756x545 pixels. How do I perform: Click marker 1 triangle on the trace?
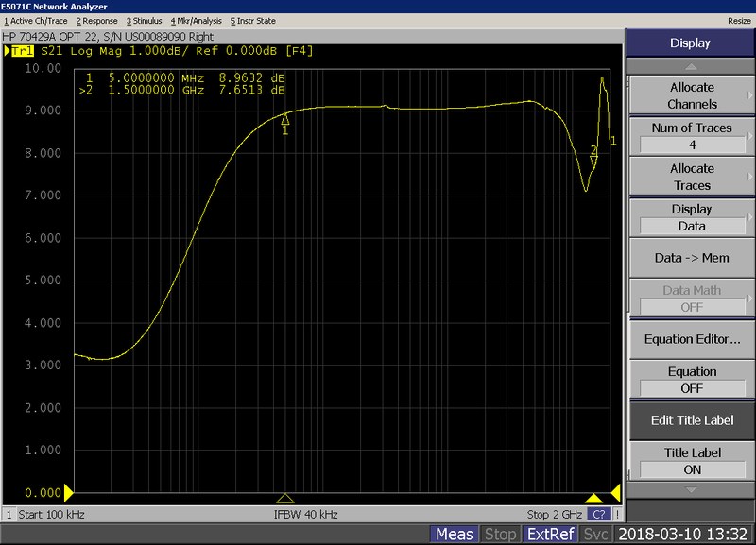[x=285, y=119]
